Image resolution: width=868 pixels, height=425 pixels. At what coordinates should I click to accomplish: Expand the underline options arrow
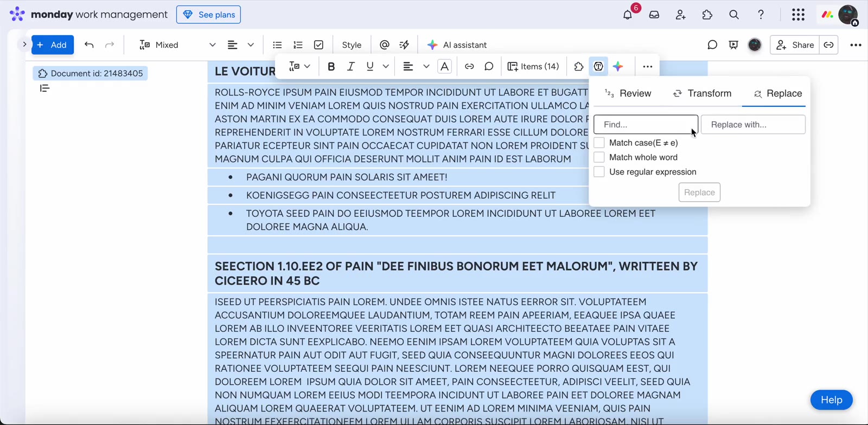386,67
